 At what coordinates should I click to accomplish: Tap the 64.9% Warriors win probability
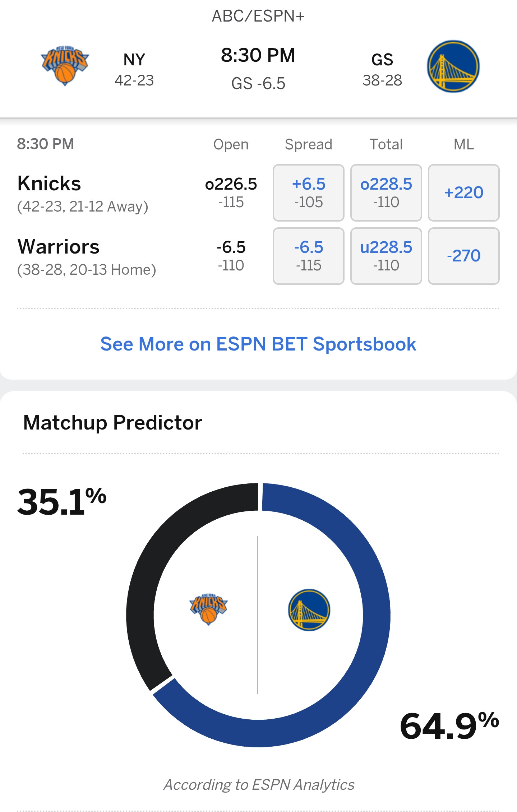click(449, 726)
